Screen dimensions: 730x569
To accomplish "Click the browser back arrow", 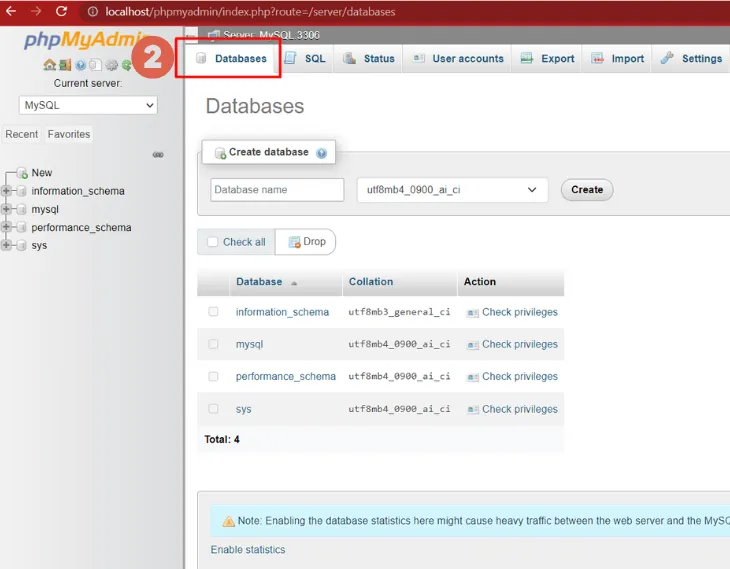I will coord(11,11).
